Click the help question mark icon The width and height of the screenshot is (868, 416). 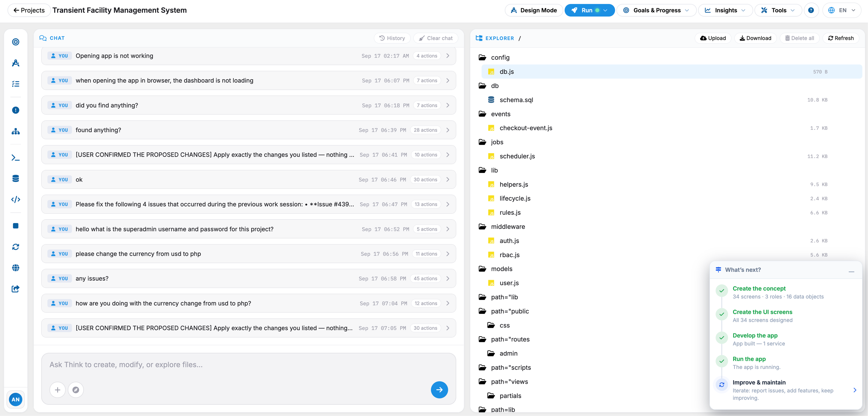[x=811, y=10]
